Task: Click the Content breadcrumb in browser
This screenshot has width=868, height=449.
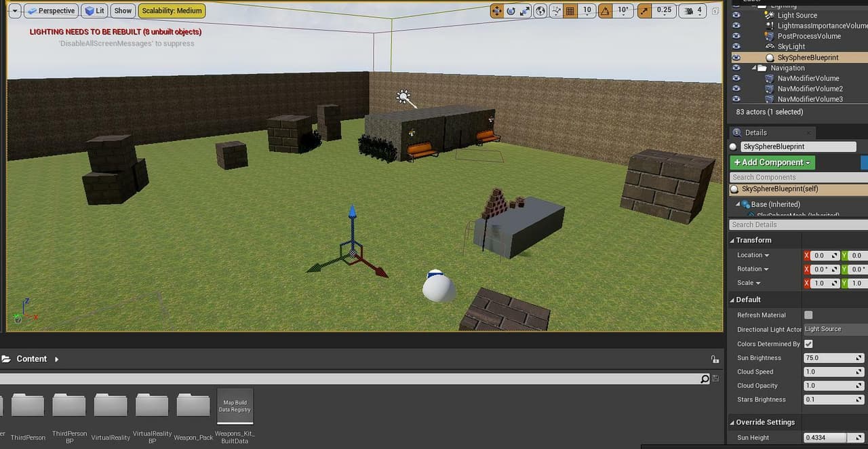Action: 32,359
